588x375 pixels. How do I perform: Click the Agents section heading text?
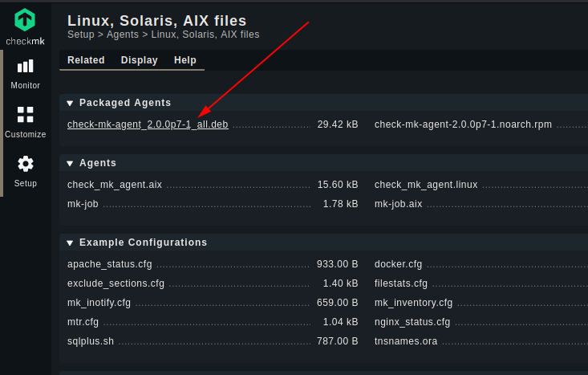click(x=98, y=163)
